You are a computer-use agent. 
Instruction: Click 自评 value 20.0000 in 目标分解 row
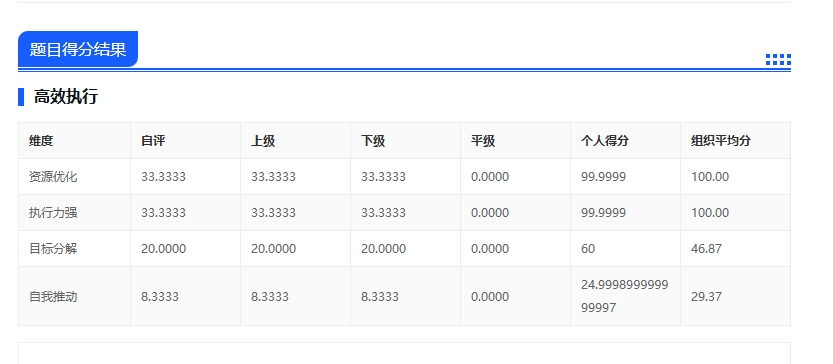164,249
